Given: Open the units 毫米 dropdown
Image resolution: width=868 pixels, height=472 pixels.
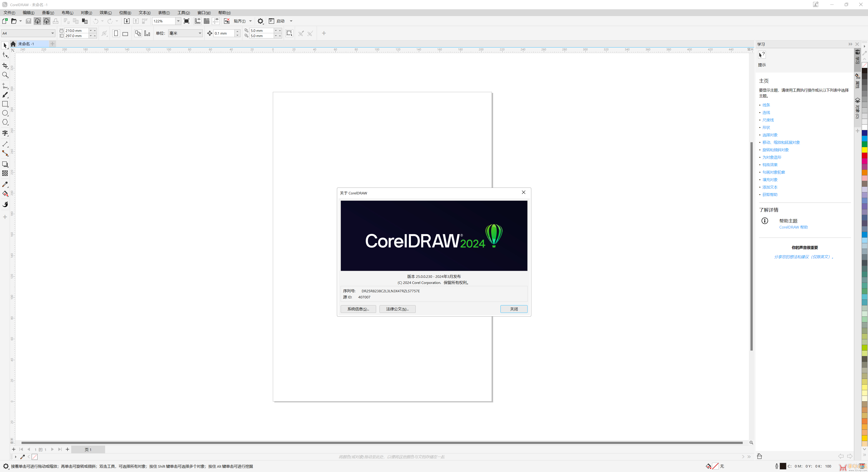Looking at the screenshot, I should point(200,33).
